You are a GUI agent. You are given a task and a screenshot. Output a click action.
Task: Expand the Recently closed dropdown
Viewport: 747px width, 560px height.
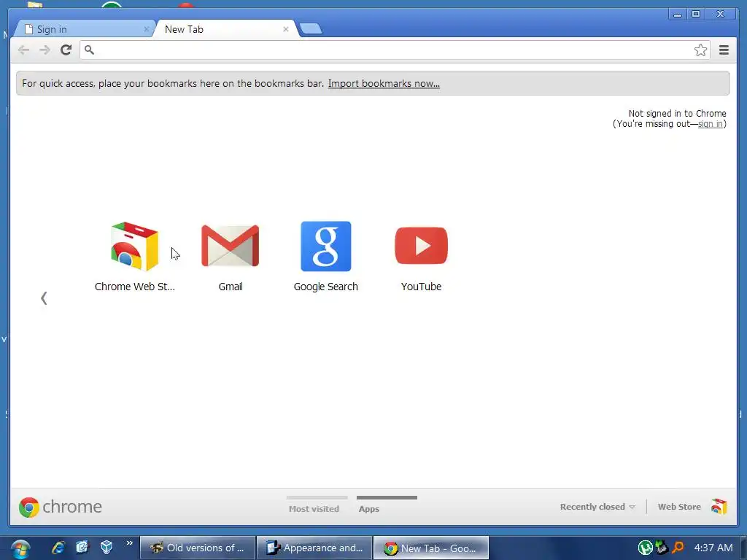coord(597,507)
